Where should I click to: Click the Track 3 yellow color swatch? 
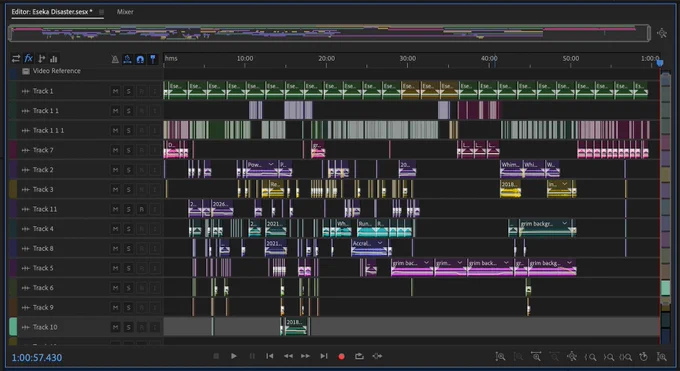(x=13, y=190)
